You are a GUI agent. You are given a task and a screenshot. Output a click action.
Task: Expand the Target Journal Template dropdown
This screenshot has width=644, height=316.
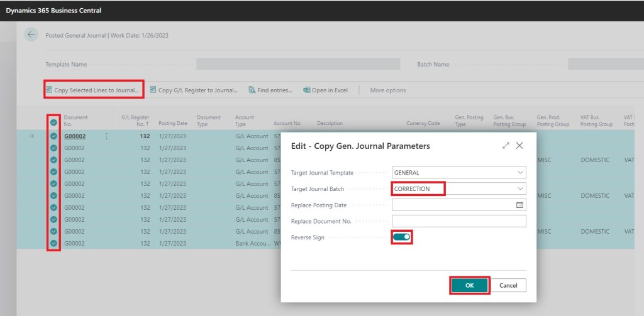pos(519,172)
